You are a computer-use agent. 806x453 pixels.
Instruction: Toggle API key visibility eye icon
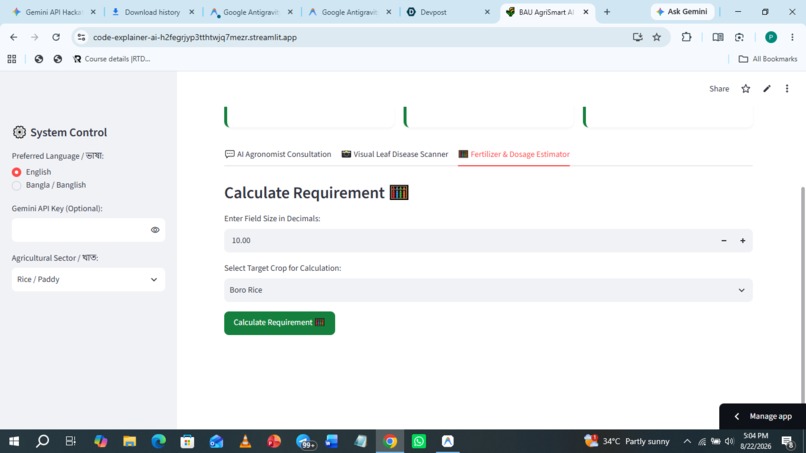[x=155, y=230]
